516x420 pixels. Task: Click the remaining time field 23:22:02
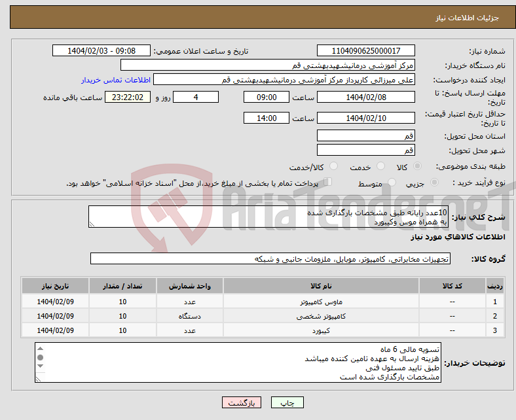pos(128,97)
